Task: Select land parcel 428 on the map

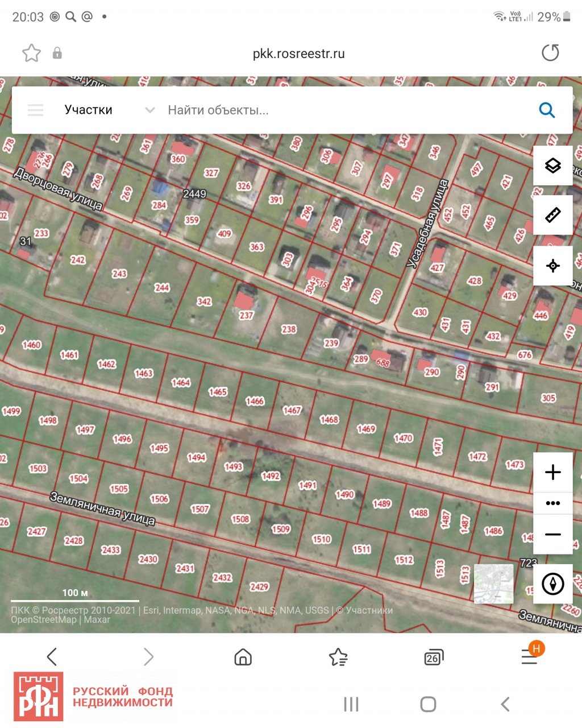Action: (475, 280)
